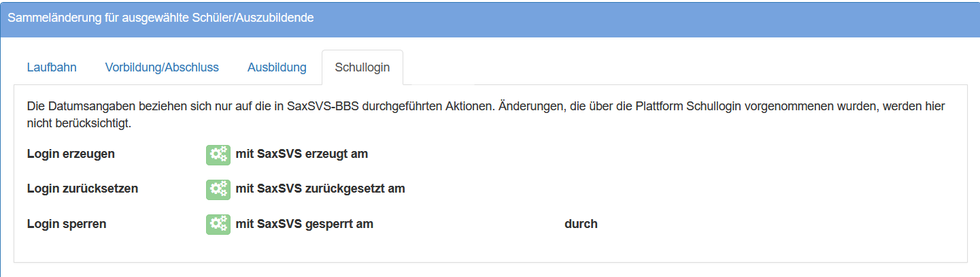Image resolution: width=980 pixels, height=277 pixels.
Task: Click the gear icon for Login sperren
Action: coord(218,224)
